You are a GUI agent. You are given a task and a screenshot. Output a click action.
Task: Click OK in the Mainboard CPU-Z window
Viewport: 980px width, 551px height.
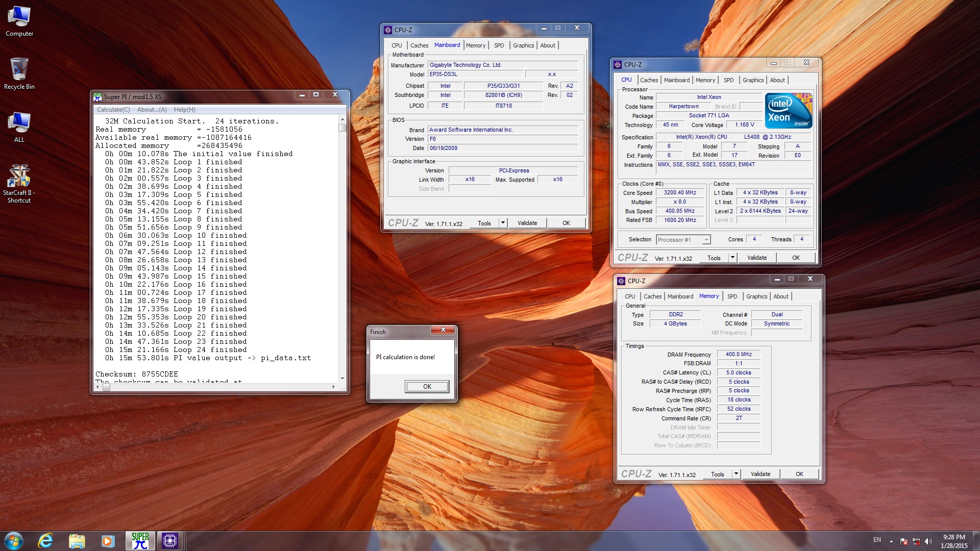coord(566,223)
